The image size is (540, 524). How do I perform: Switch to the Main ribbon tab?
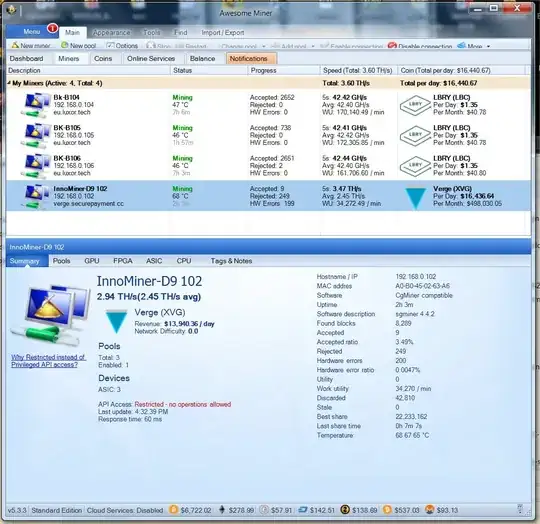tap(72, 32)
